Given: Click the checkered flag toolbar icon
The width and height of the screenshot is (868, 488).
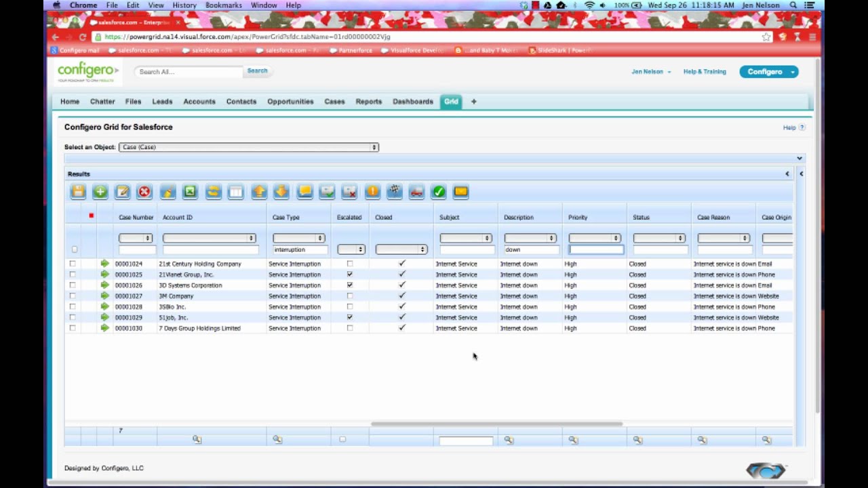Looking at the screenshot, I should [x=394, y=192].
